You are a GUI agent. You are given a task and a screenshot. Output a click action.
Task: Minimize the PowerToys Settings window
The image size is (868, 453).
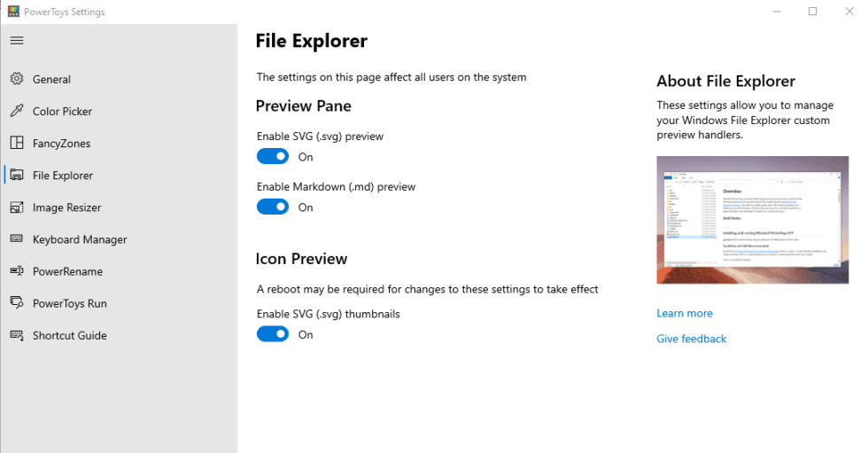pyautogui.click(x=777, y=11)
